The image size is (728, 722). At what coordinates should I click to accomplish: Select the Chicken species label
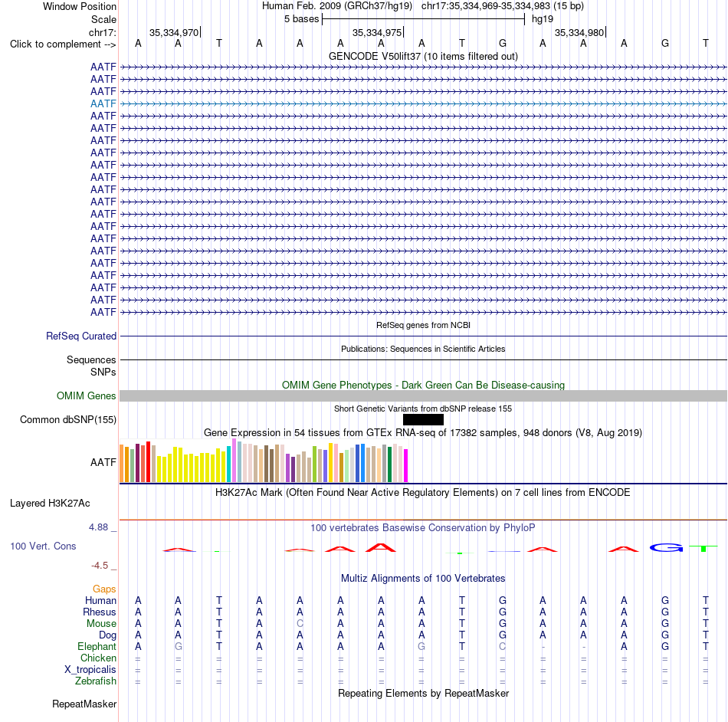pyautogui.click(x=98, y=658)
